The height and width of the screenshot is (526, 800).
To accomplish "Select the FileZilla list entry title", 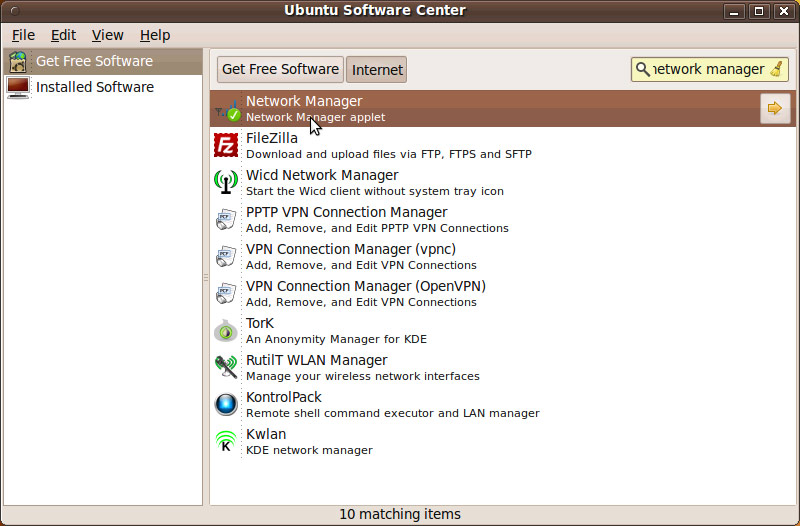I will [271, 138].
